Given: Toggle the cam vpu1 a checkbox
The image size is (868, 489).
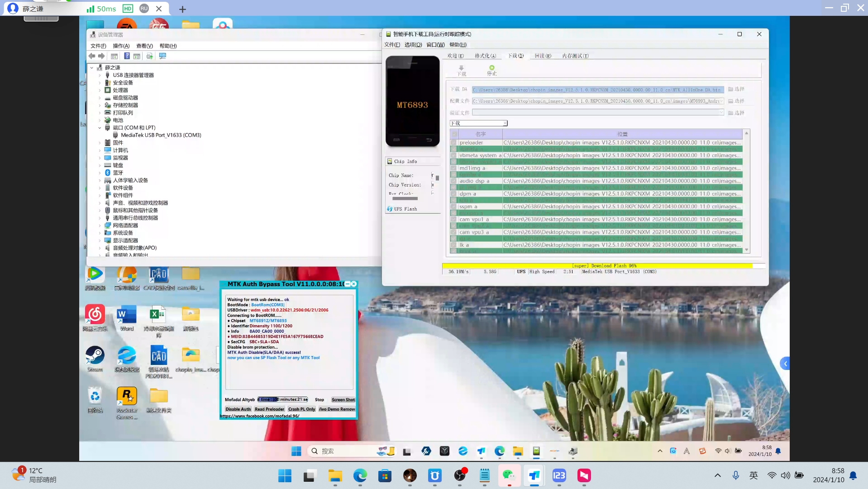Looking at the screenshot, I should click(454, 219).
